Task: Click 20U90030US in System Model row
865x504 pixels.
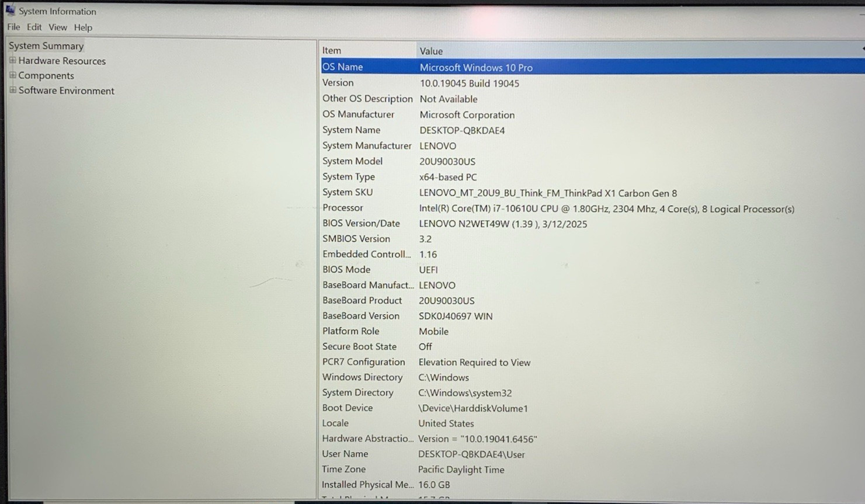Action: click(447, 162)
